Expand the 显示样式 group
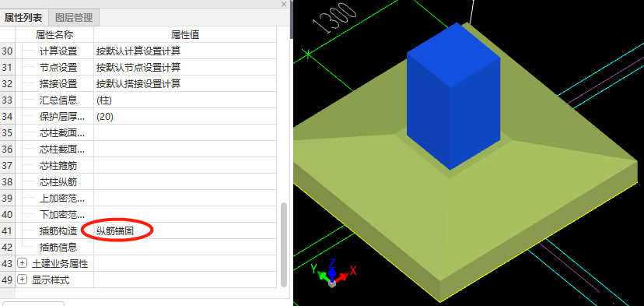The height and width of the screenshot is (306, 644). pos(23,280)
